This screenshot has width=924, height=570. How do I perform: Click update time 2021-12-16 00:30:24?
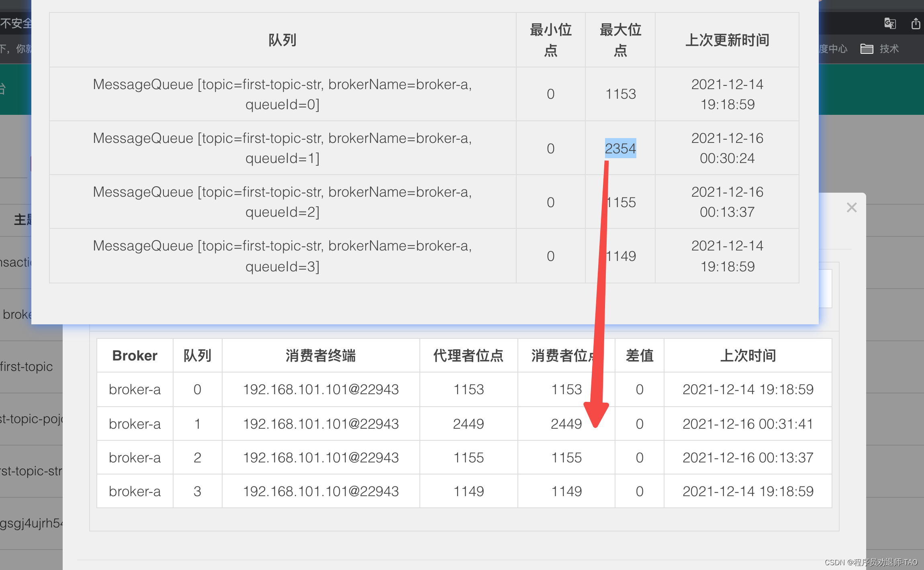727,148
